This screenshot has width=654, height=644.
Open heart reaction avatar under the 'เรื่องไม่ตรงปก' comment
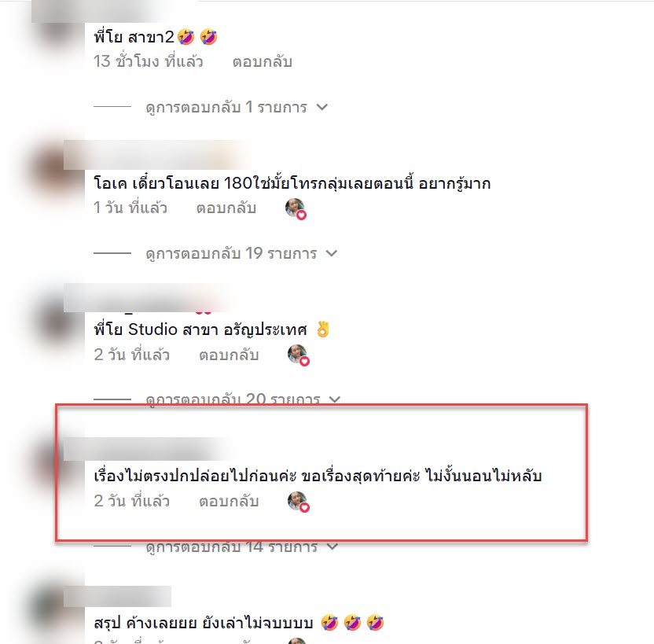[x=298, y=502]
